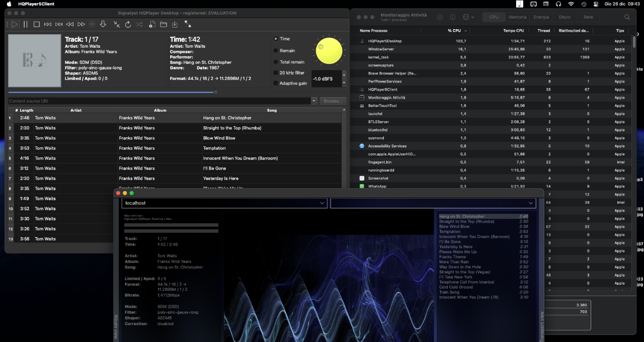Start playback with the Play button in HQPlayer
This screenshot has height=342, width=644.
15,24
